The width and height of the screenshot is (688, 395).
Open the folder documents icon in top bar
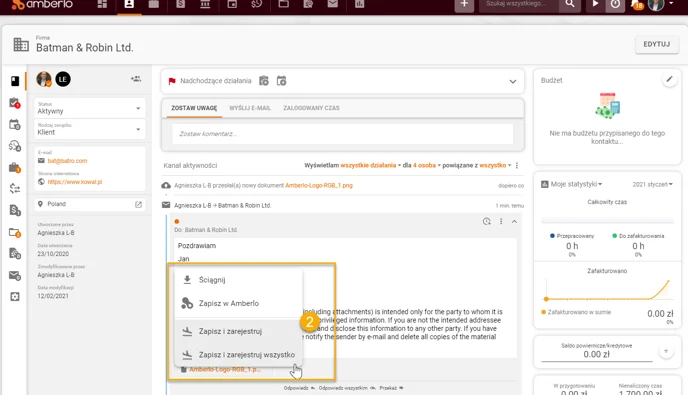(x=283, y=4)
